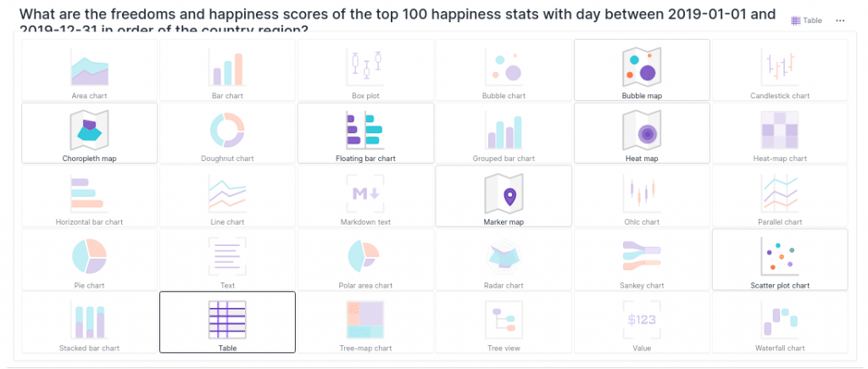868x369 pixels.
Task: Pick the Box plot chart type
Action: [365, 70]
